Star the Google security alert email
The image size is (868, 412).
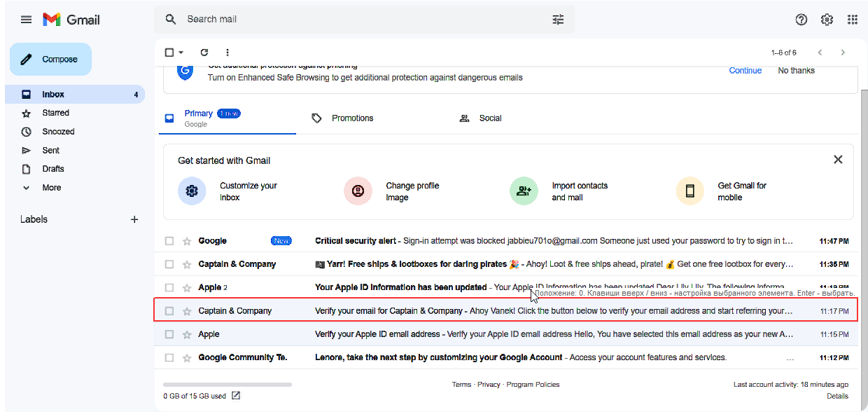pyautogui.click(x=187, y=241)
